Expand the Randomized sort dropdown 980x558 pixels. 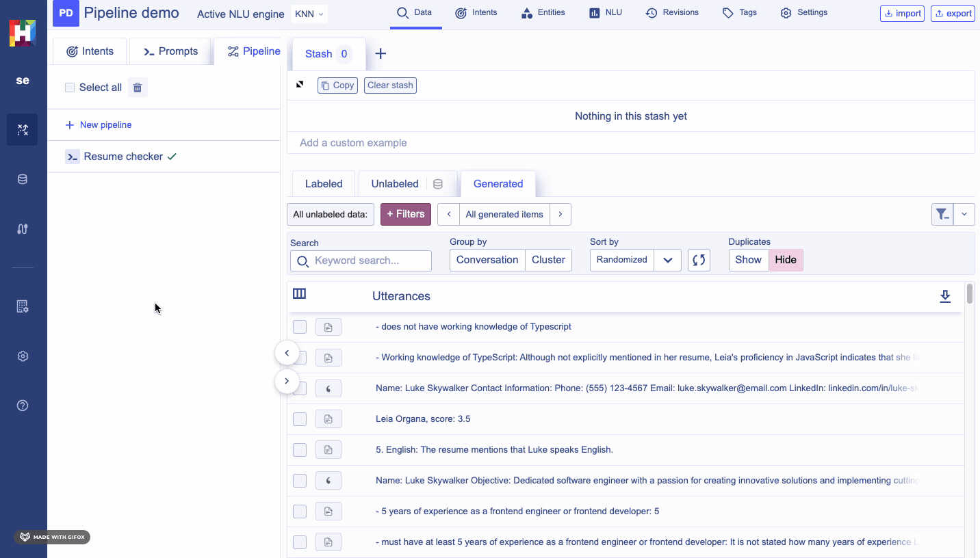coord(667,260)
